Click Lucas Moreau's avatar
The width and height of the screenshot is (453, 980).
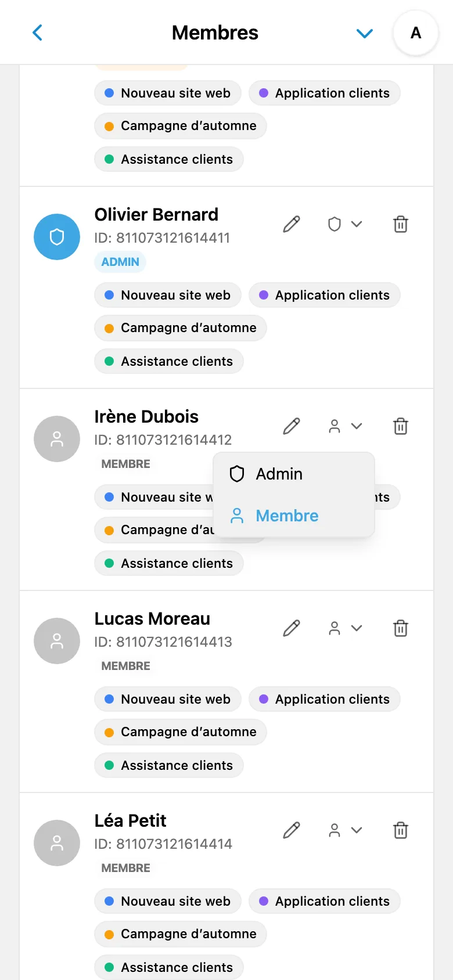tap(57, 641)
